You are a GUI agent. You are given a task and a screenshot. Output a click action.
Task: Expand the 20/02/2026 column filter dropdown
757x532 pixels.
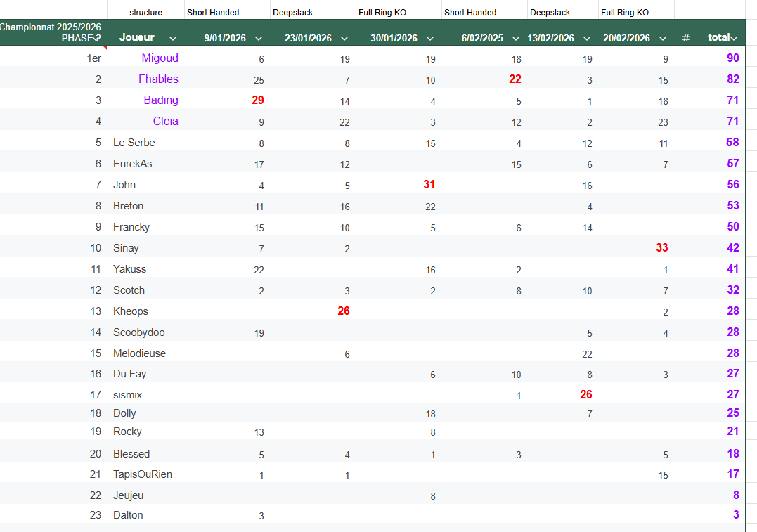point(663,39)
